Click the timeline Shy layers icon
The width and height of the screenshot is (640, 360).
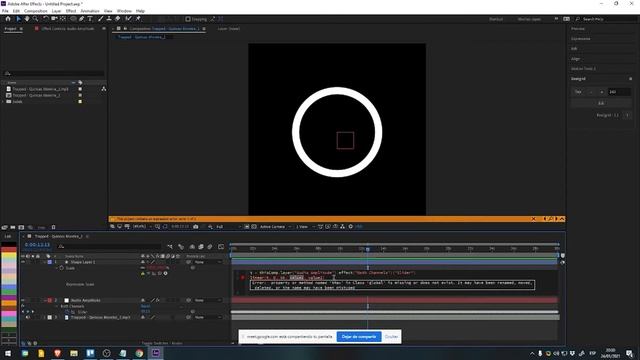tap(192, 247)
